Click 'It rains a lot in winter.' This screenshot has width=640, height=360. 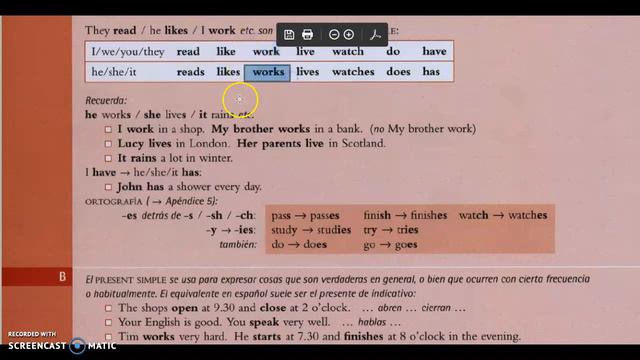(x=175, y=158)
